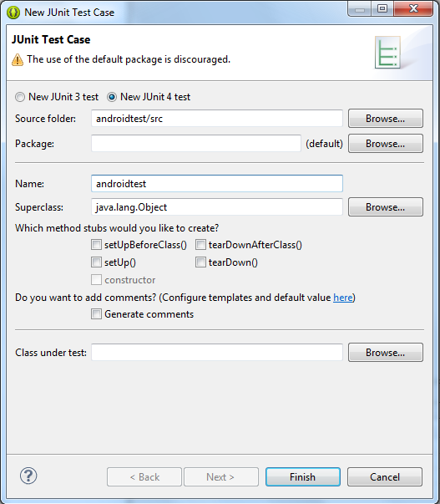The width and height of the screenshot is (440, 504).
Task: Click the JUnit test case wizard icon
Action: [387, 53]
